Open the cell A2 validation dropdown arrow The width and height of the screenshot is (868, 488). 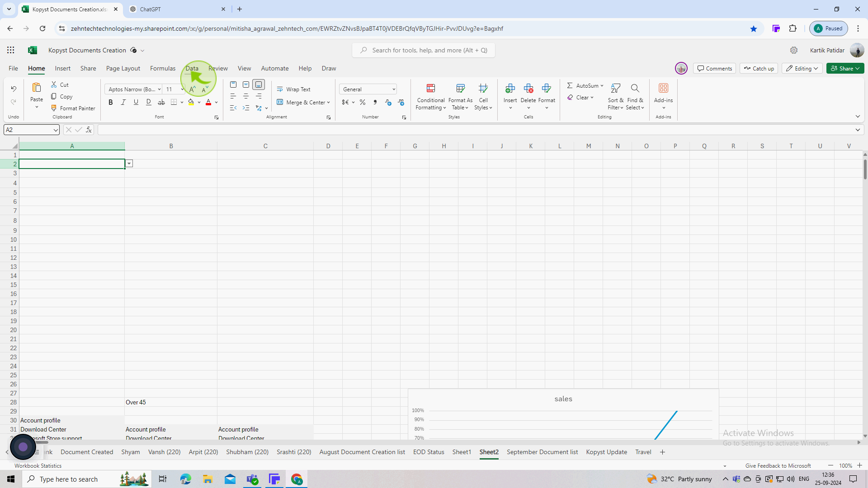pos(129,164)
